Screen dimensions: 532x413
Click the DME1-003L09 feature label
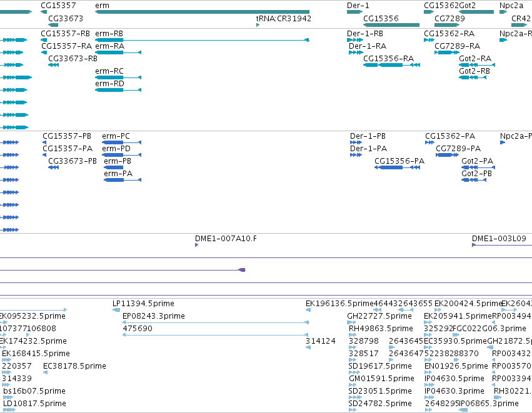click(x=499, y=239)
